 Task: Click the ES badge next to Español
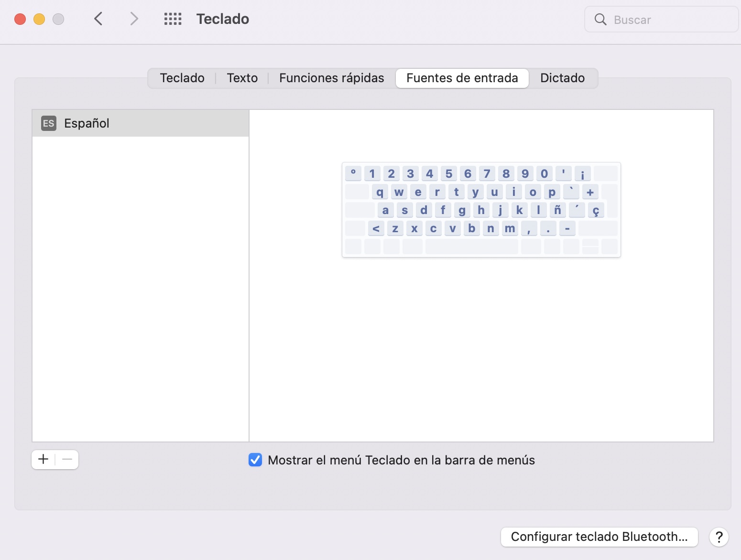coord(48,123)
